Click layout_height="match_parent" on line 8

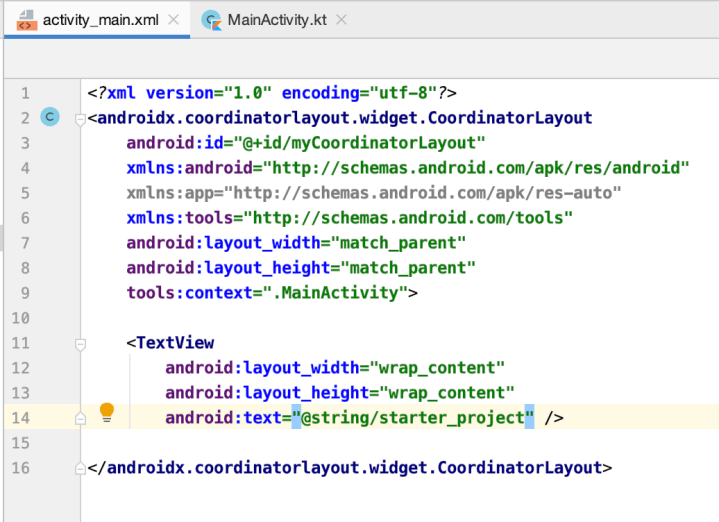[x=301, y=268]
